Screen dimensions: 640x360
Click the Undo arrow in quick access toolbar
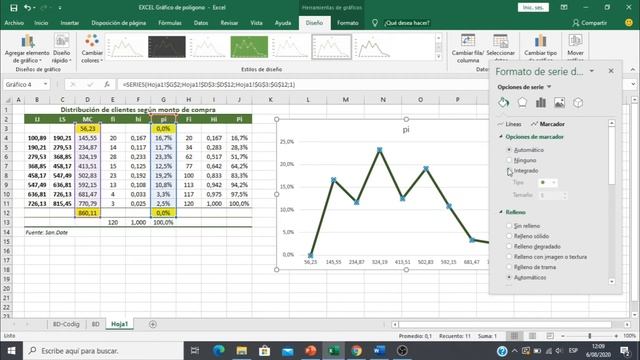28,8
